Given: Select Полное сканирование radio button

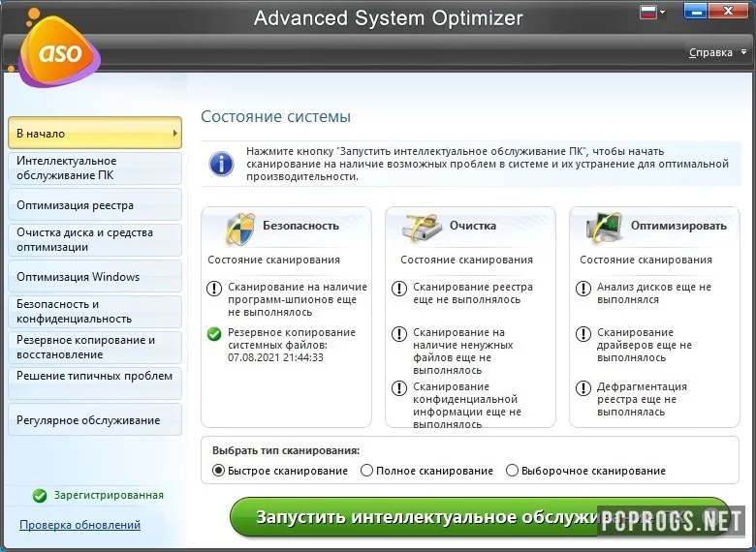Looking at the screenshot, I should point(367,470).
